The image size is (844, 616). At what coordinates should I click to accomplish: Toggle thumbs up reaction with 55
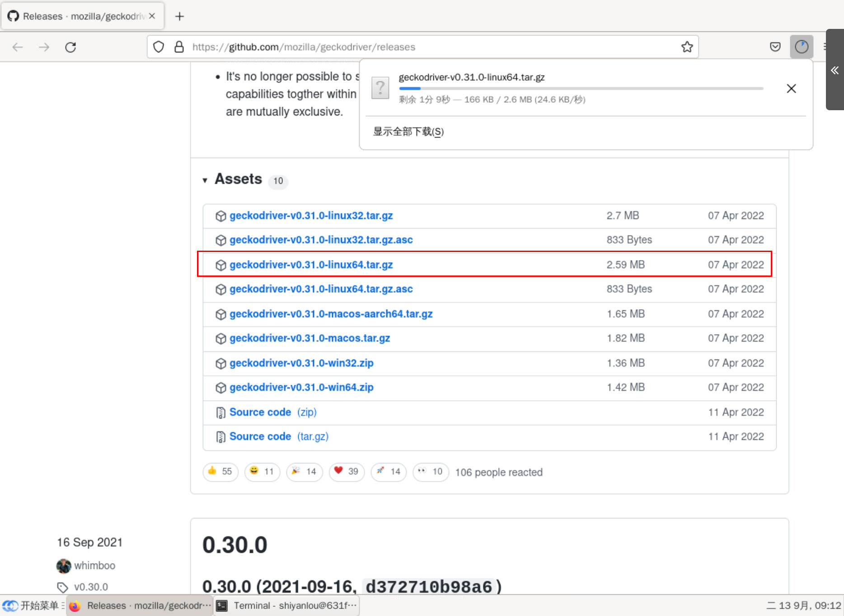[x=220, y=472]
